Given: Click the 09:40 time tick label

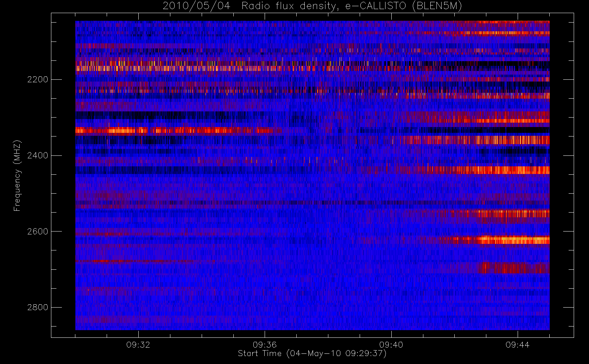Looking at the screenshot, I should 391,345.
